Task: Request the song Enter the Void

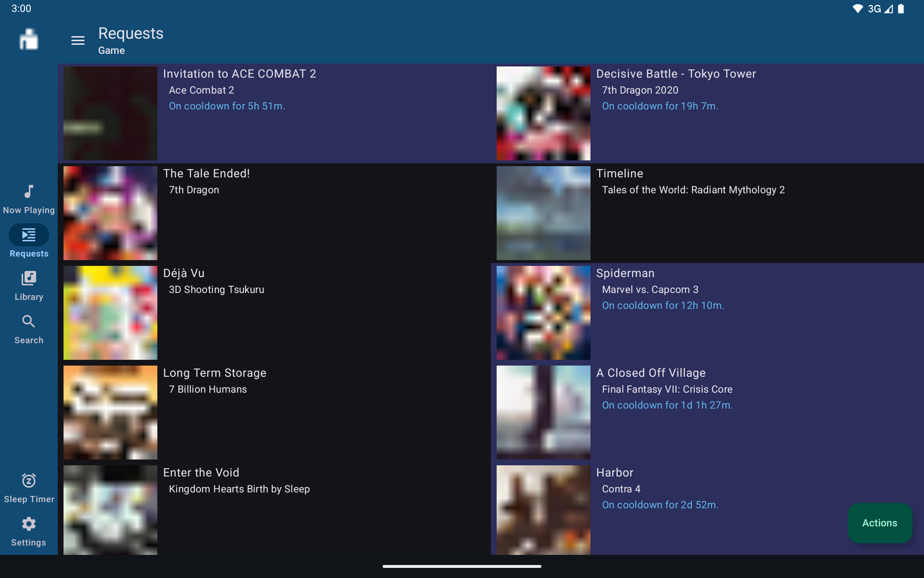Action: pyautogui.click(x=201, y=473)
